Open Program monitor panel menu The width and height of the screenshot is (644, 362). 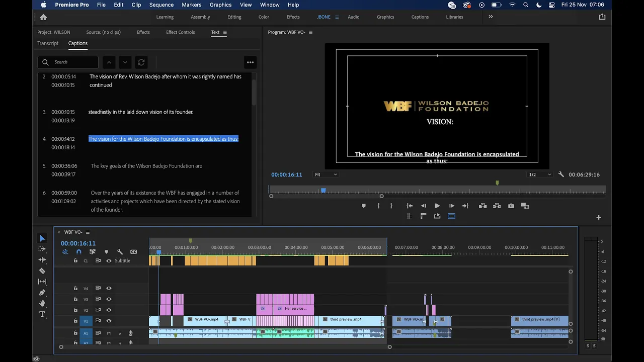click(x=310, y=32)
